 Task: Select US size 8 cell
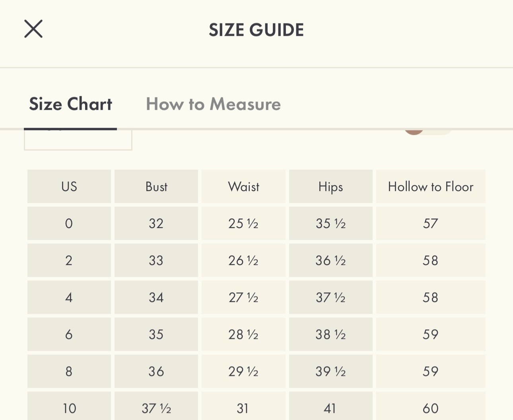(69, 371)
